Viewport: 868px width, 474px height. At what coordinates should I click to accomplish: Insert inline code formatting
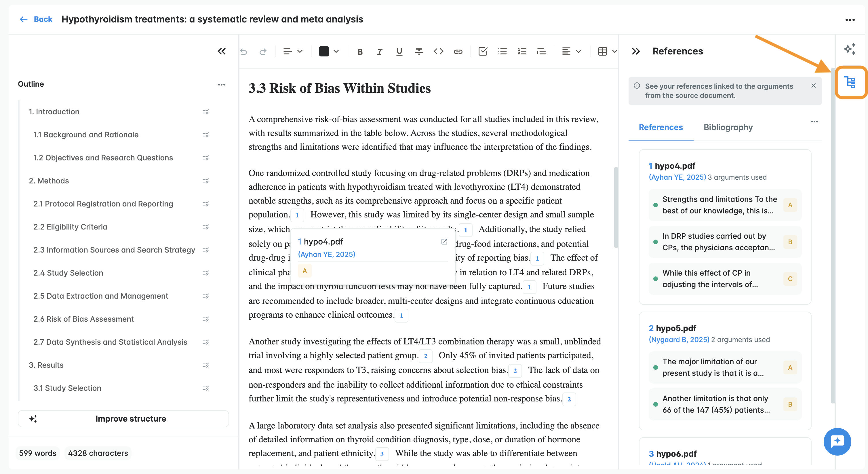[438, 52]
